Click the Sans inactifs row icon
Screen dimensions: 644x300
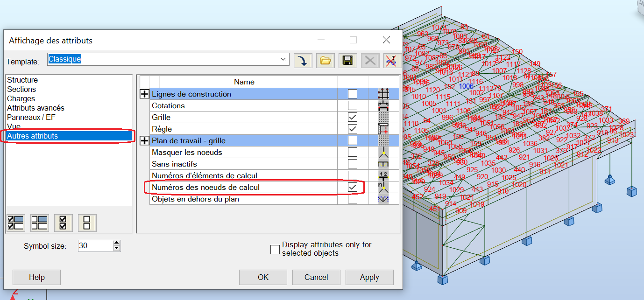[383, 164]
